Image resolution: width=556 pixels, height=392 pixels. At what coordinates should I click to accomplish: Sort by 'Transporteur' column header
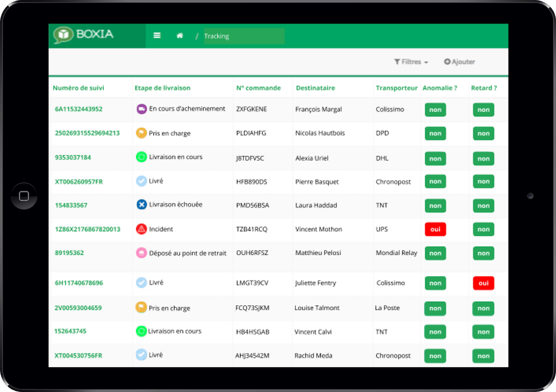tap(397, 88)
